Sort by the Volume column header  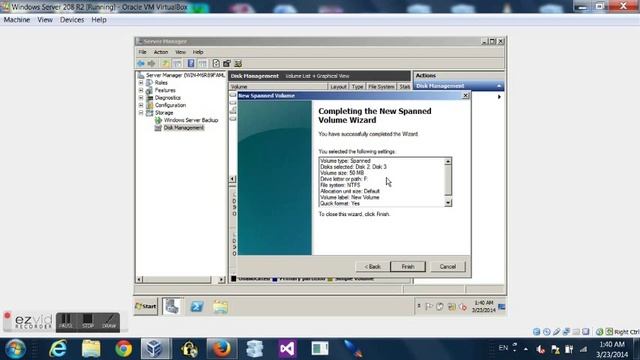click(278, 87)
